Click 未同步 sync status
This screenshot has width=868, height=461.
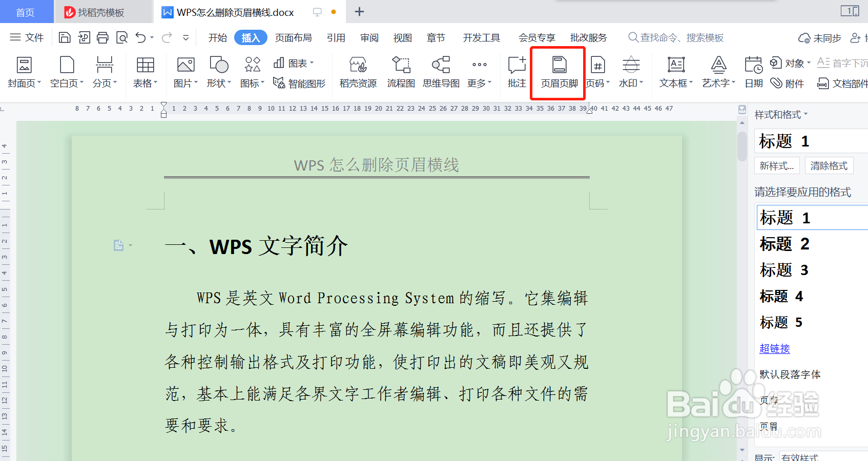[x=820, y=38]
